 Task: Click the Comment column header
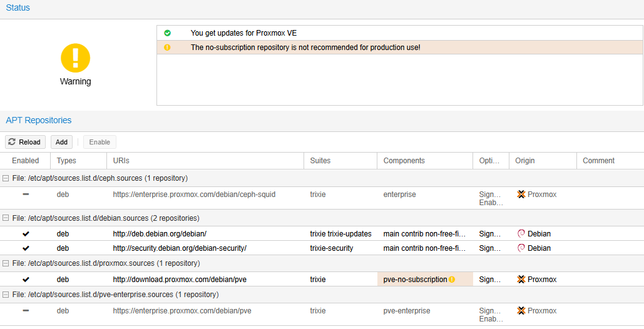(x=610, y=161)
